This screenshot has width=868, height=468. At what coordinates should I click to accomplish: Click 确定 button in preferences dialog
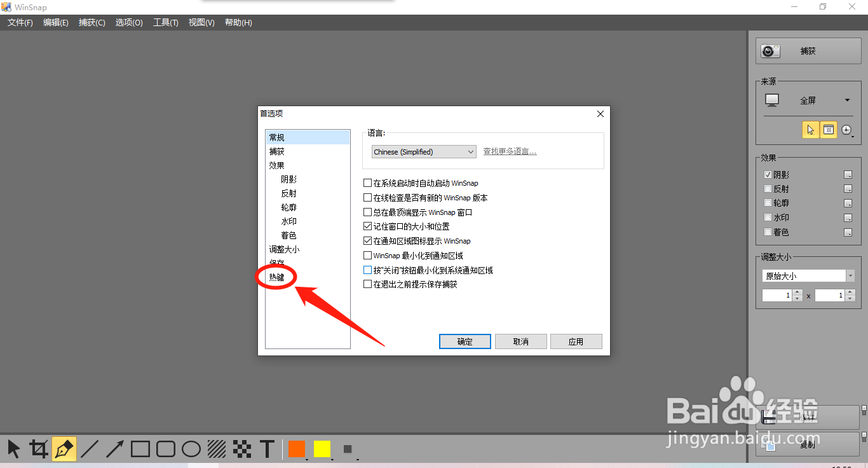pyautogui.click(x=465, y=341)
